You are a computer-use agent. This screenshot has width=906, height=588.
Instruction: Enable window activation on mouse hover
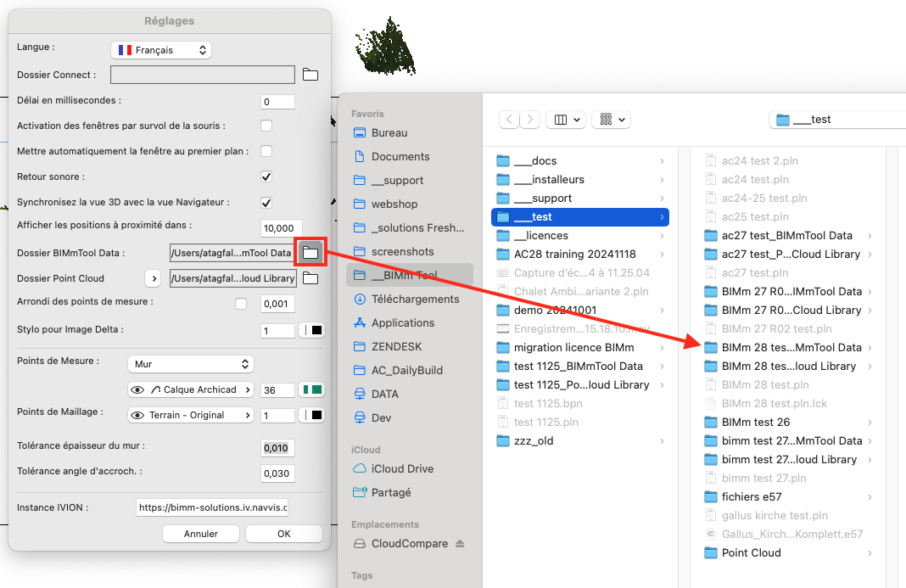tap(266, 126)
